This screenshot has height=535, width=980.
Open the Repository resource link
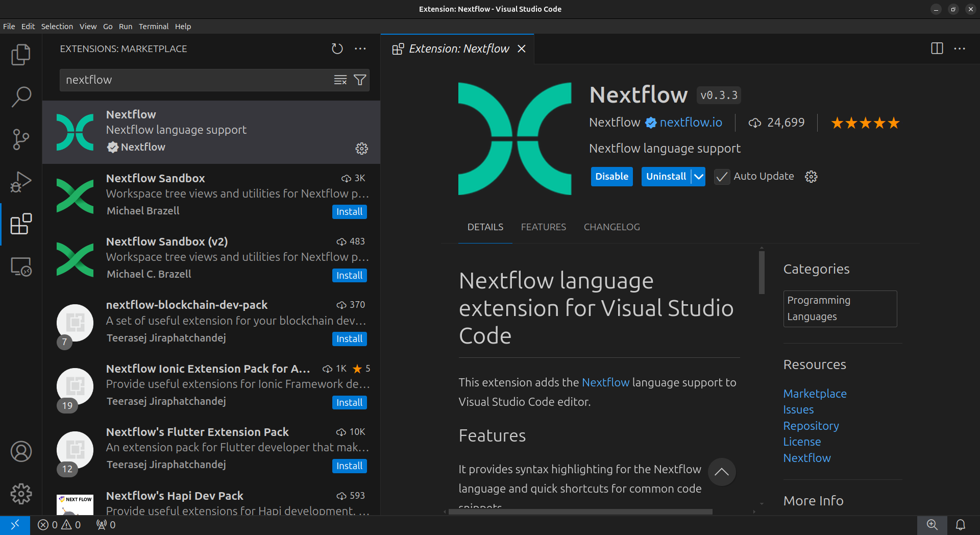(811, 426)
